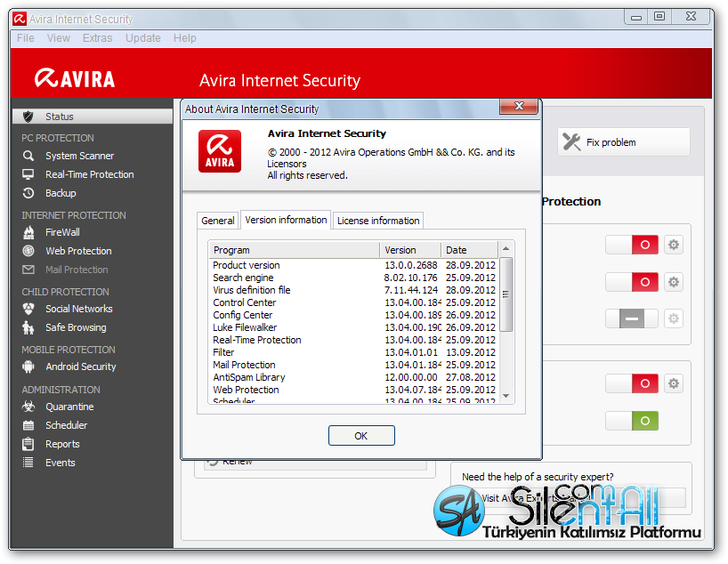Open settings gear beside the topmost red toggle
This screenshot has width=728, height=564.
coord(673,245)
